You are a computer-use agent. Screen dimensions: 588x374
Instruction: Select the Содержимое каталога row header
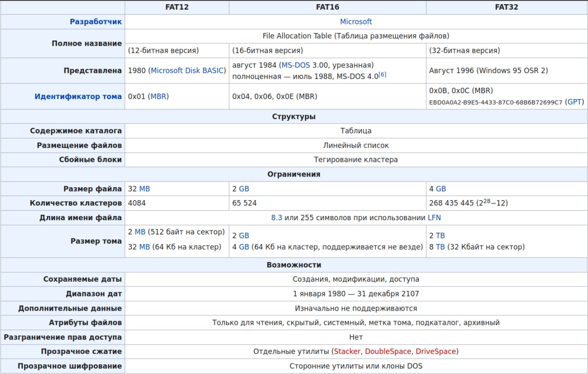[62, 131]
